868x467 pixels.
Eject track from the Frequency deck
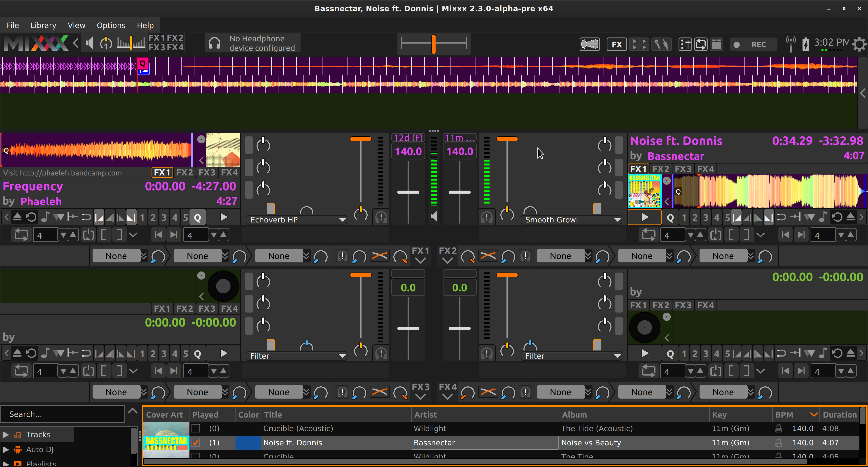[18, 217]
